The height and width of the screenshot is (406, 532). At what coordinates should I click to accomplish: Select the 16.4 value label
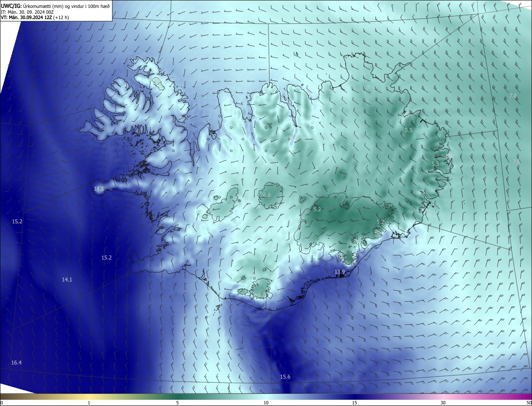pos(16,362)
